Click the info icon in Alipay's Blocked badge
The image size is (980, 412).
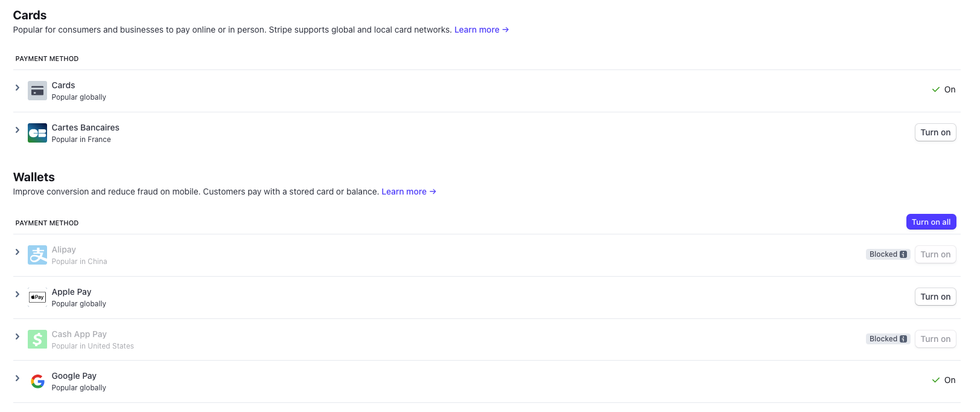point(903,254)
